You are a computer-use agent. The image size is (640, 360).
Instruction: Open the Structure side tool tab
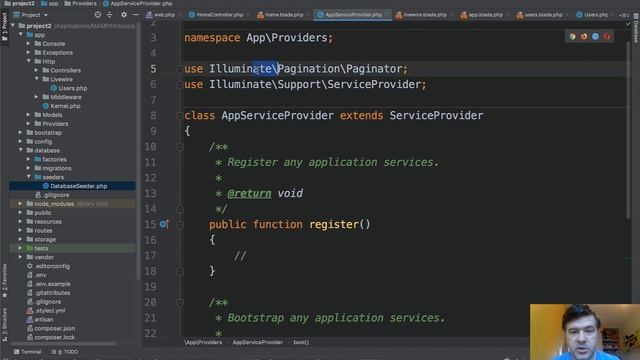pos(4,324)
